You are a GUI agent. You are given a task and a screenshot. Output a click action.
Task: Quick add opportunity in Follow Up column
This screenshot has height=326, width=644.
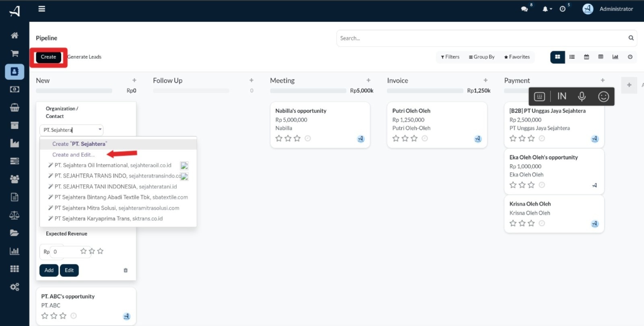click(252, 80)
